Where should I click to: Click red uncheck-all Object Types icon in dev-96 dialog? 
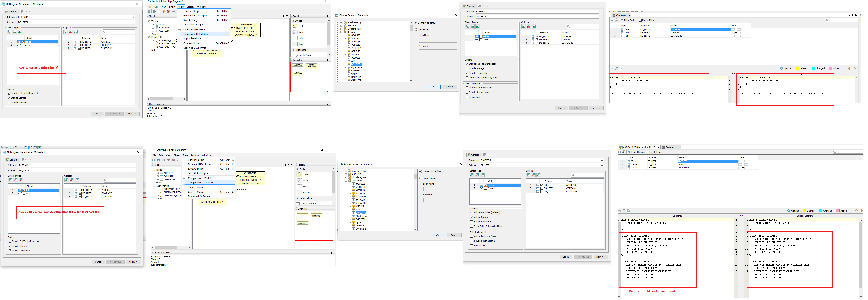pyautogui.click(x=15, y=180)
